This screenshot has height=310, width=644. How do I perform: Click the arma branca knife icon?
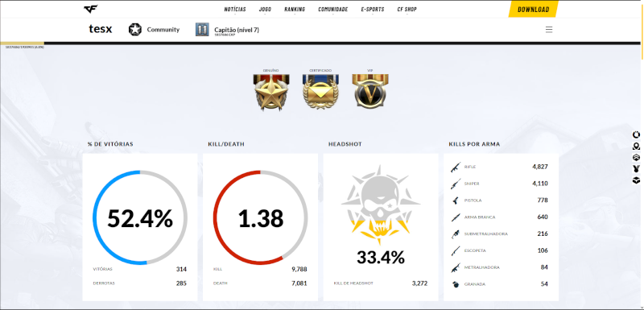(x=456, y=217)
